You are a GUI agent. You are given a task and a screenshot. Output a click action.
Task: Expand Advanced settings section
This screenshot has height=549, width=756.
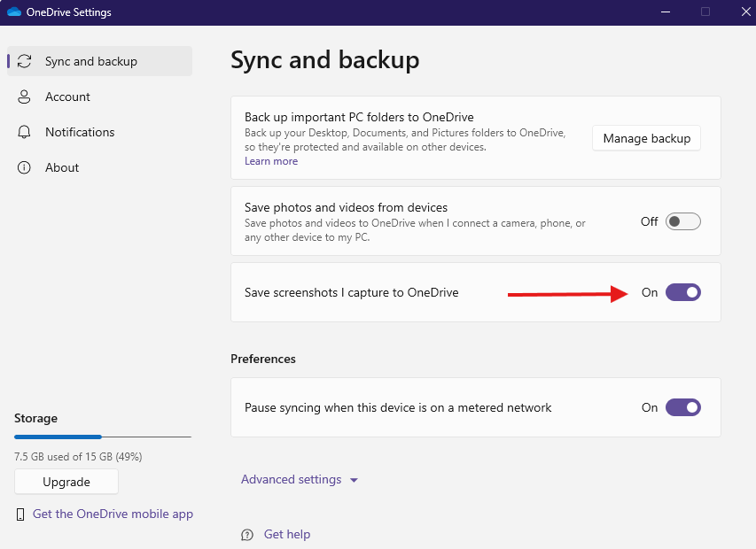300,480
